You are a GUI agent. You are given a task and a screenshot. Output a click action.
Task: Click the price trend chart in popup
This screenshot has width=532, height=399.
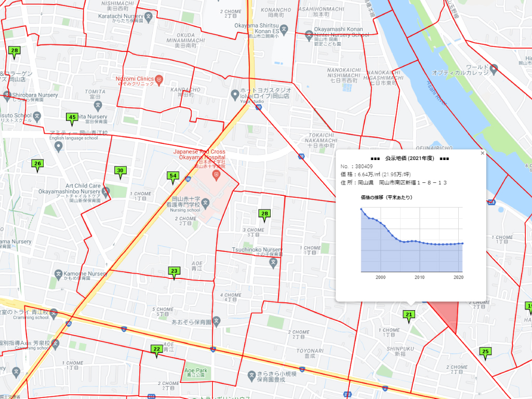(411, 240)
